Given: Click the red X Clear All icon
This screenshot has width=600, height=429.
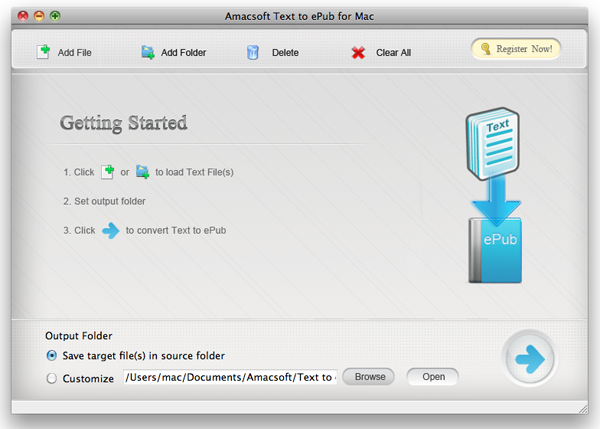Looking at the screenshot, I should pyautogui.click(x=358, y=53).
